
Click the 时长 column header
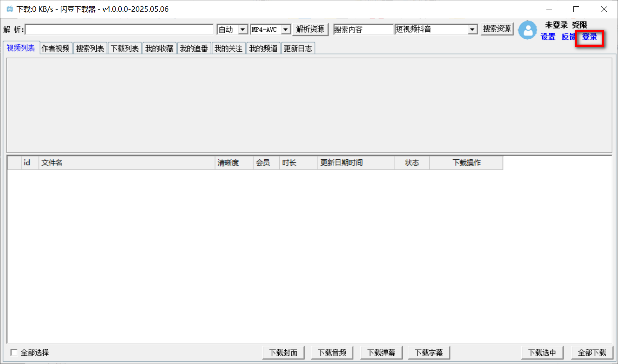click(x=299, y=163)
